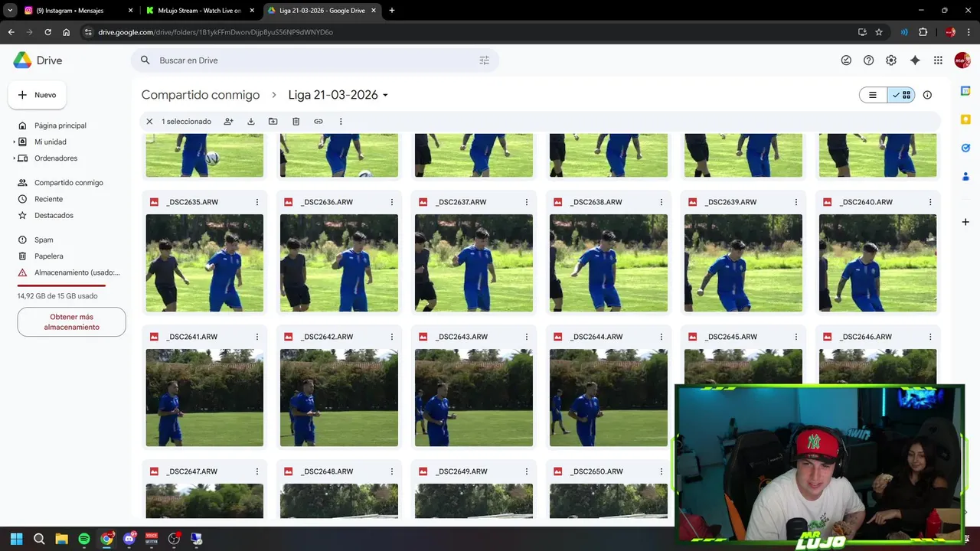Delete the selected file trash icon
Image resolution: width=980 pixels, height=551 pixels.
click(296, 122)
